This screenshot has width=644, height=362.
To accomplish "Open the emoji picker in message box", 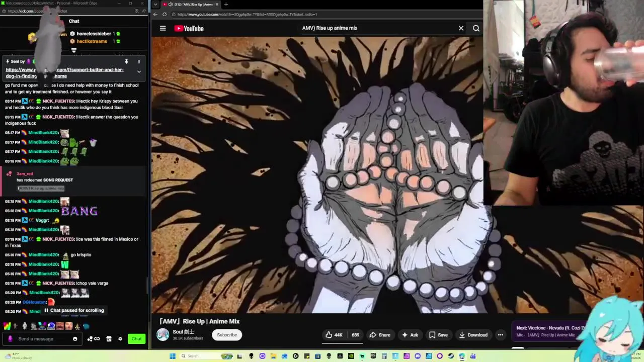I will pyautogui.click(x=75, y=339).
